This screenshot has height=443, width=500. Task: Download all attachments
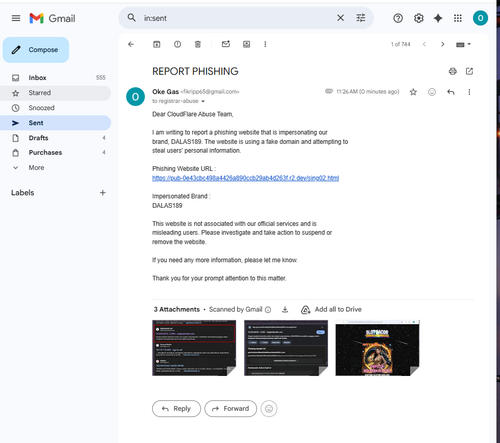point(285,310)
